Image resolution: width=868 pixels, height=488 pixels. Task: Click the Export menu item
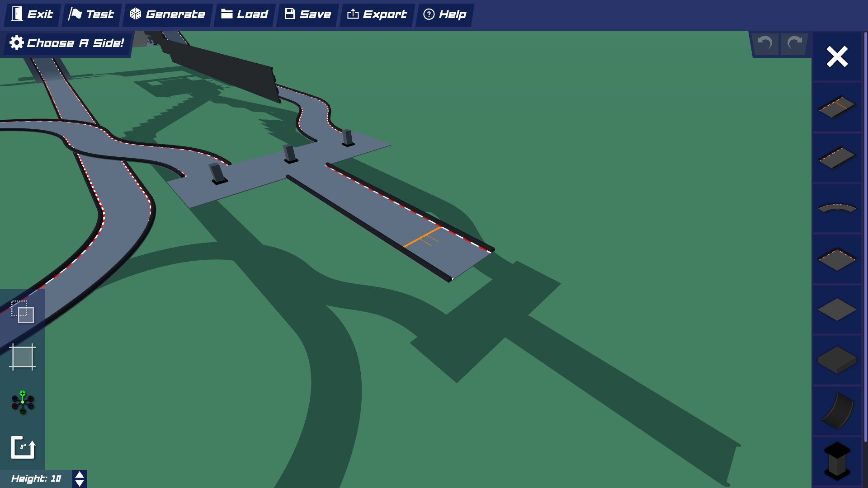point(377,14)
